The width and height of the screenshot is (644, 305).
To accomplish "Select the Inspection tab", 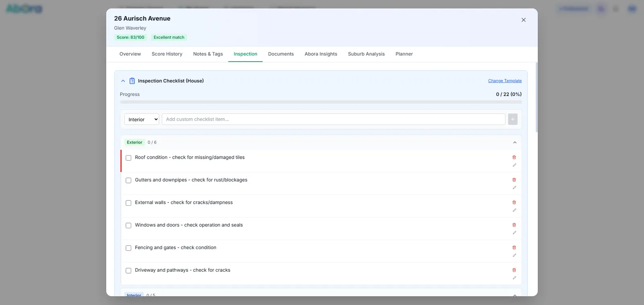I will (246, 54).
